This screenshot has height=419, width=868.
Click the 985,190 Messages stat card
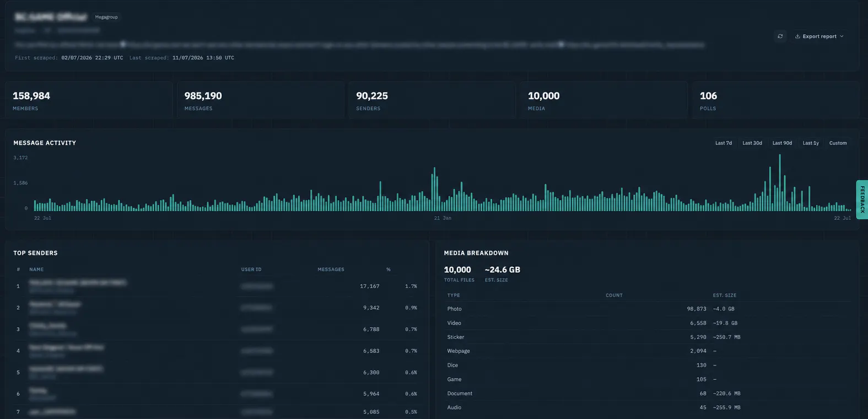coord(261,100)
